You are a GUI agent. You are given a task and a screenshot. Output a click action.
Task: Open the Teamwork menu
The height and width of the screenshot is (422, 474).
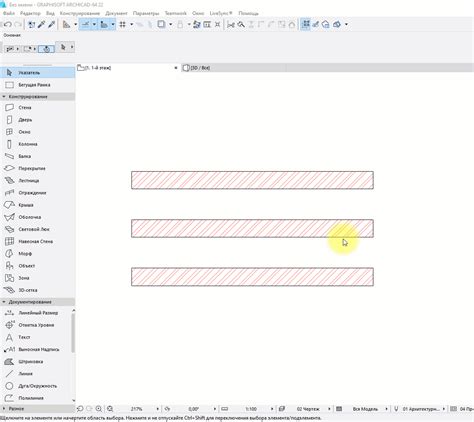tap(175, 13)
